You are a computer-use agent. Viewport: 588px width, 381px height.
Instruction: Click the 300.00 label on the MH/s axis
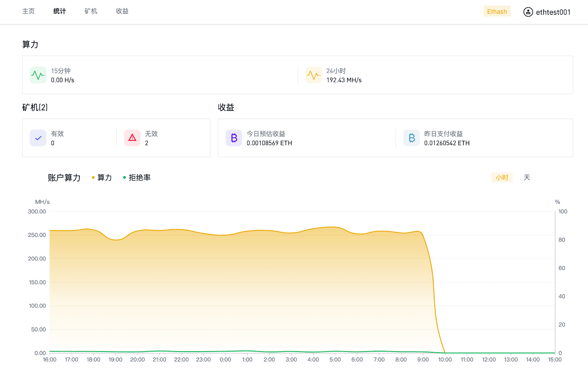[x=37, y=211]
